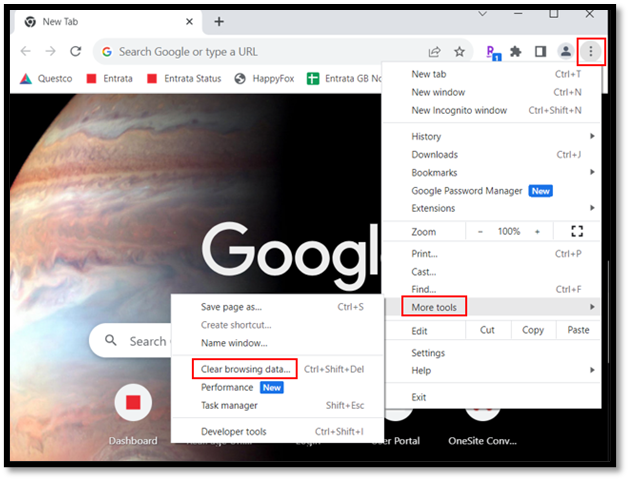This screenshot has height=480, width=629.
Task: Open Google Password Manager
Action: tap(491, 190)
